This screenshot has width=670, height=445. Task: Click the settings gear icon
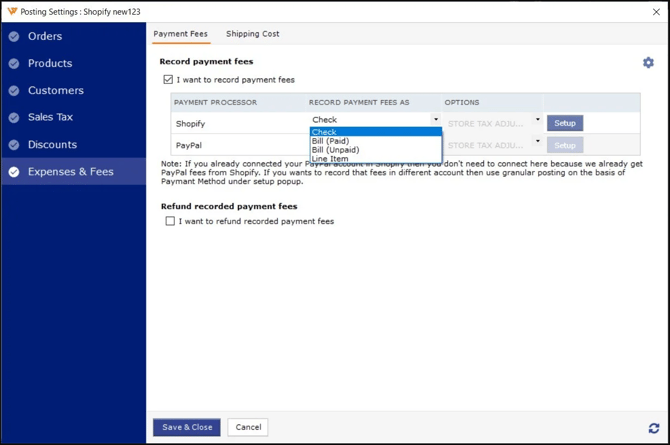[648, 63]
